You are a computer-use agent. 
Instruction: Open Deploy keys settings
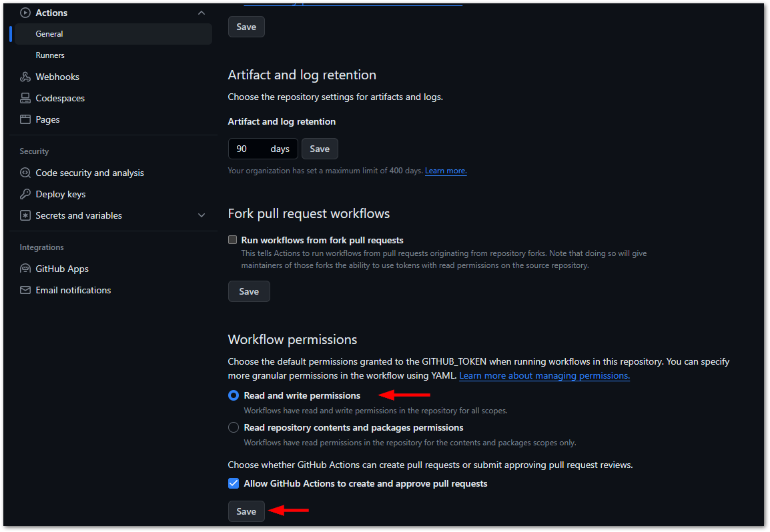click(x=25, y=194)
